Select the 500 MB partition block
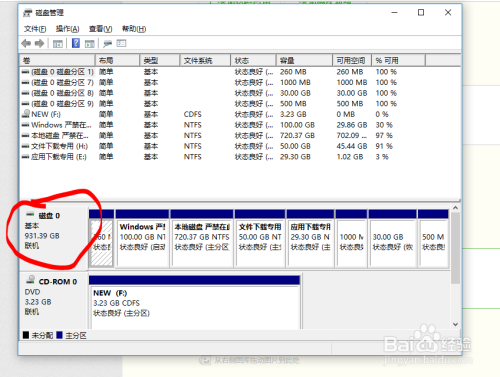The height and width of the screenshot is (377, 500). click(x=433, y=239)
